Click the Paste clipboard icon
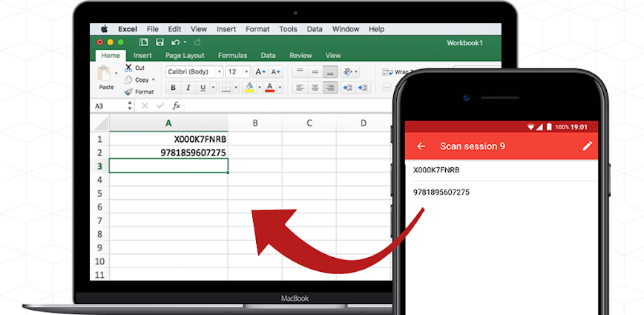Viewport: 644px width, 315px height. pyautogui.click(x=106, y=74)
